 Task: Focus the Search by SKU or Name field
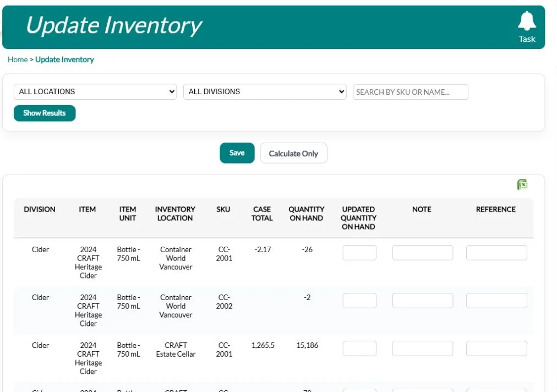click(x=410, y=92)
